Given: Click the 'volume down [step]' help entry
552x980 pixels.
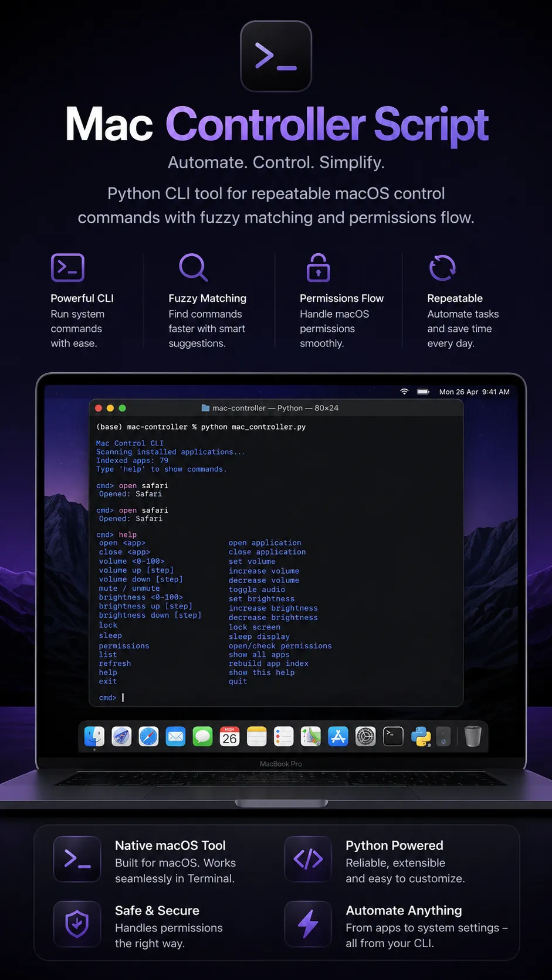Looking at the screenshot, I should click(141, 579).
